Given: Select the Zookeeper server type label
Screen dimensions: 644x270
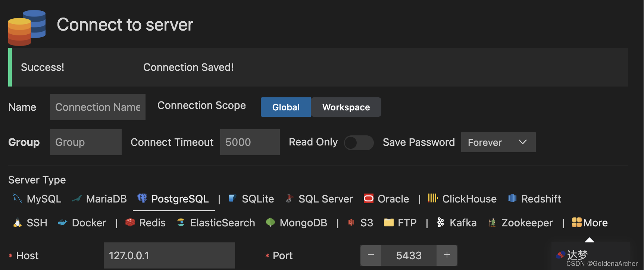Looking at the screenshot, I should pos(527,223).
